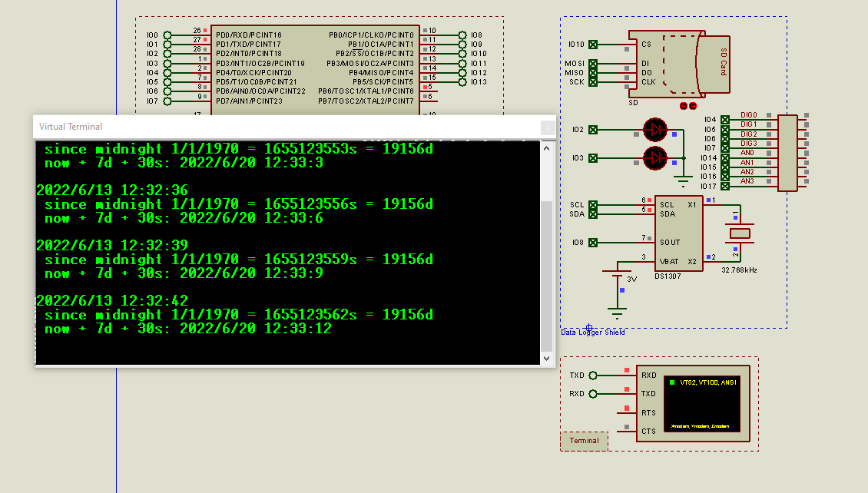The height and width of the screenshot is (493, 868).
Task: Click the value 1655123562s in terminal
Action: click(x=310, y=315)
